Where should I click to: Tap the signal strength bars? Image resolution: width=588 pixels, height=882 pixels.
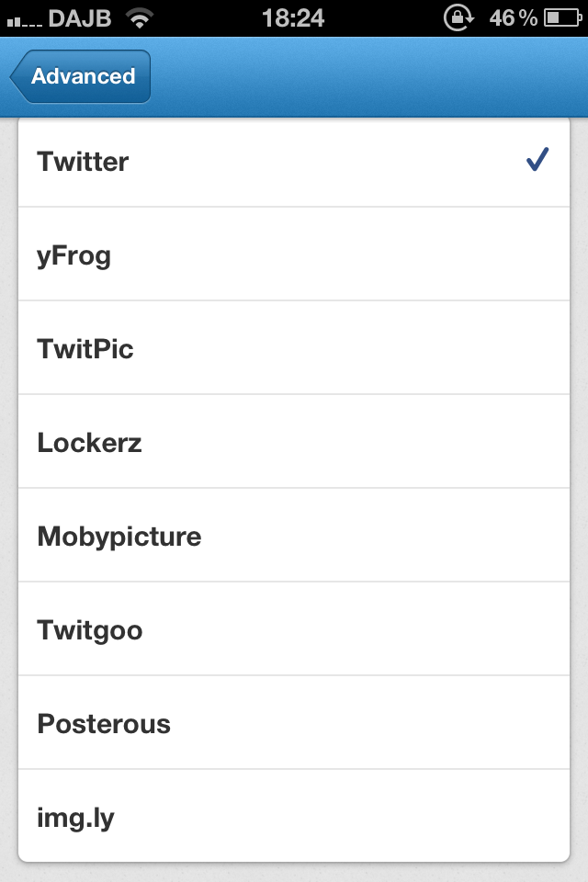coord(24,19)
